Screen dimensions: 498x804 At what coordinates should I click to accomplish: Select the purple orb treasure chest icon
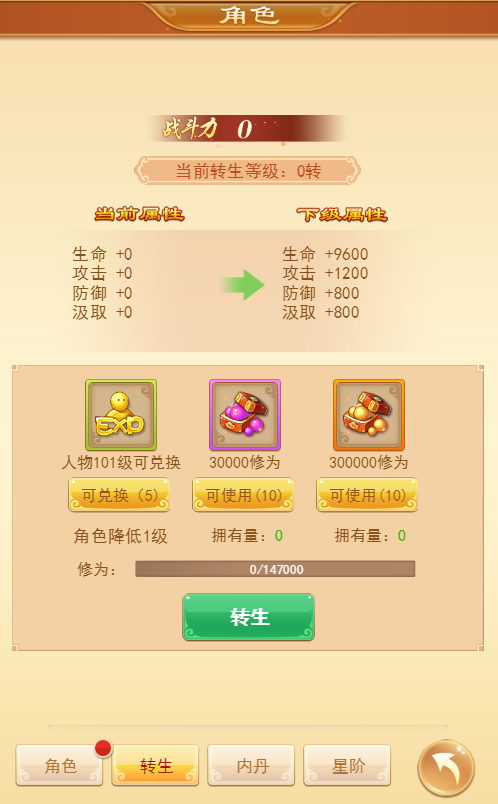point(245,415)
